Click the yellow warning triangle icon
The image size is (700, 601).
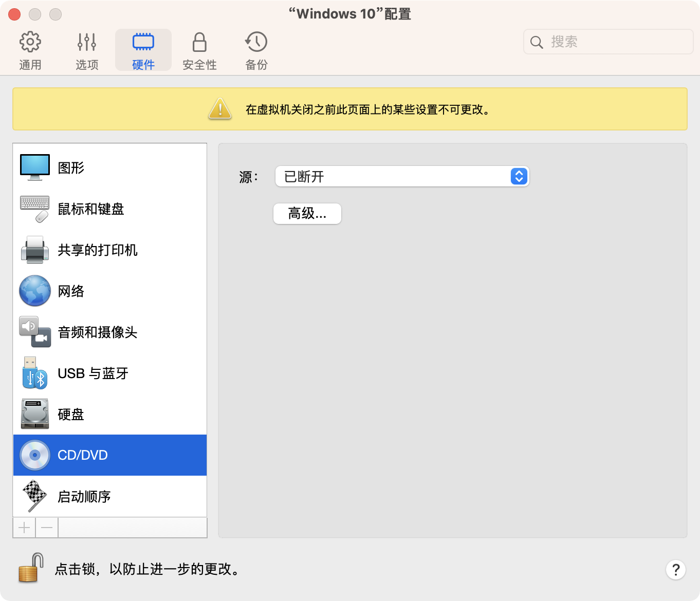pos(220,108)
